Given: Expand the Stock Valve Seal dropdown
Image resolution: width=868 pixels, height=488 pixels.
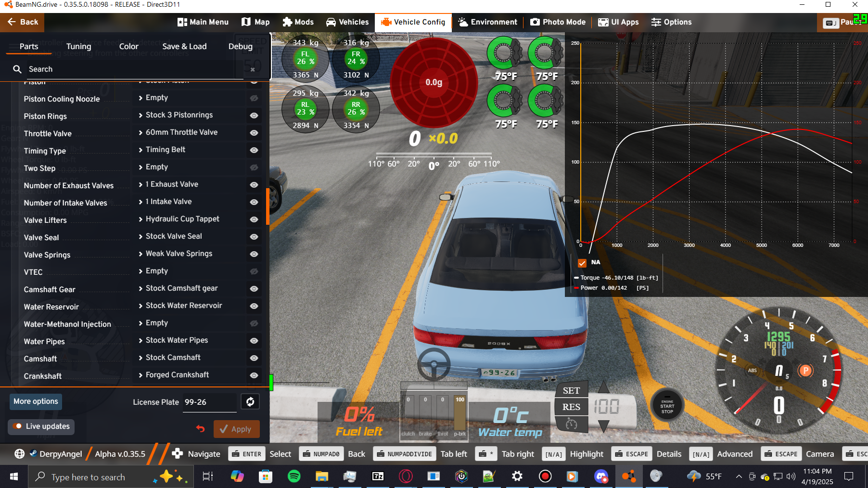Looking at the screenshot, I should [189, 236].
